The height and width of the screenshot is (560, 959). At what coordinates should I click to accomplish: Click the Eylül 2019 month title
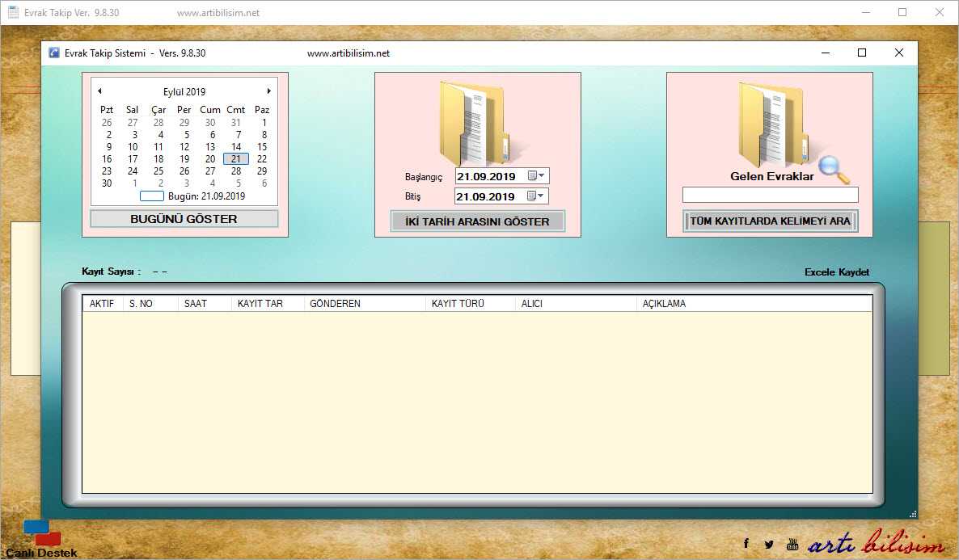(x=184, y=92)
